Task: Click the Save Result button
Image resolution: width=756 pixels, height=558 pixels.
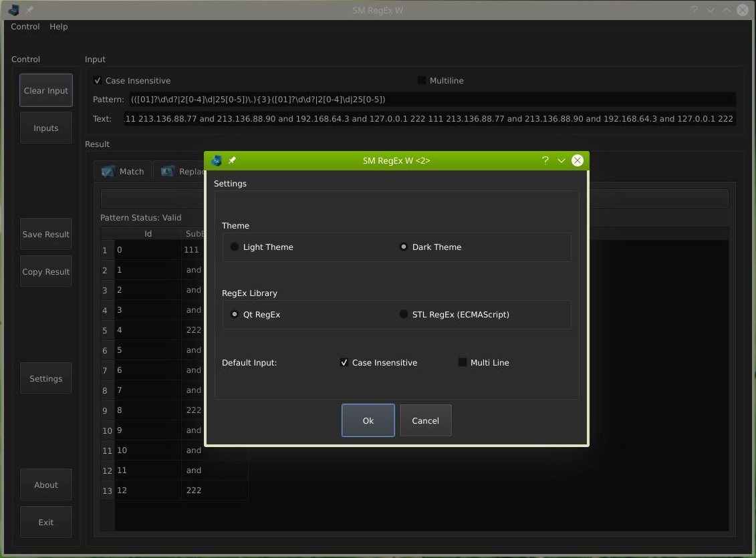Action: click(x=46, y=234)
